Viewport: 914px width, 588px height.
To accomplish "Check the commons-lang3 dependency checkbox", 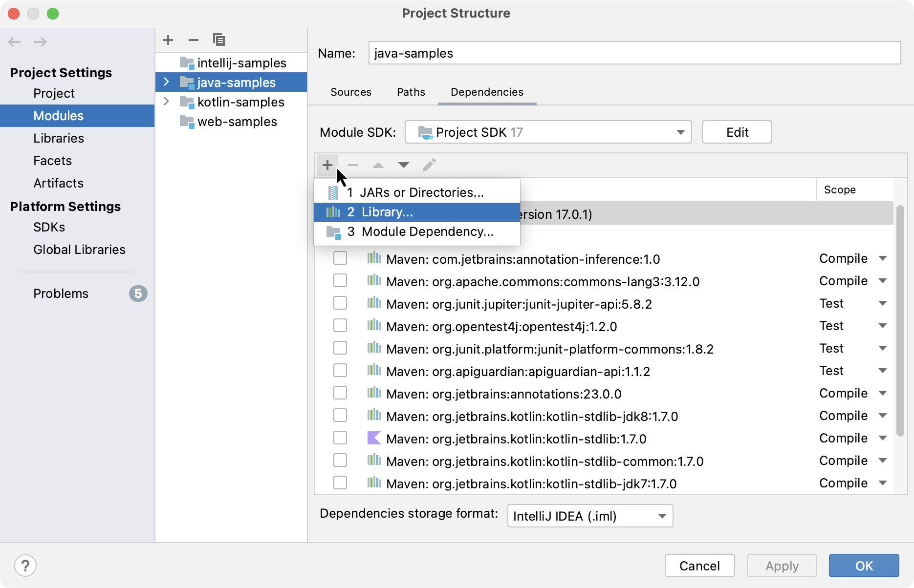I will (340, 280).
